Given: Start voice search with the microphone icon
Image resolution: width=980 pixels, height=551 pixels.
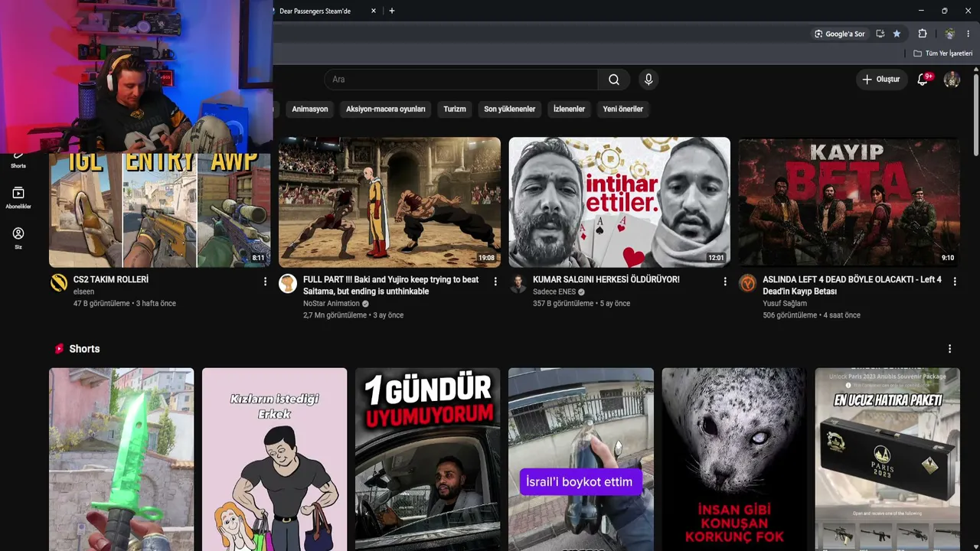Looking at the screenshot, I should click(x=648, y=80).
